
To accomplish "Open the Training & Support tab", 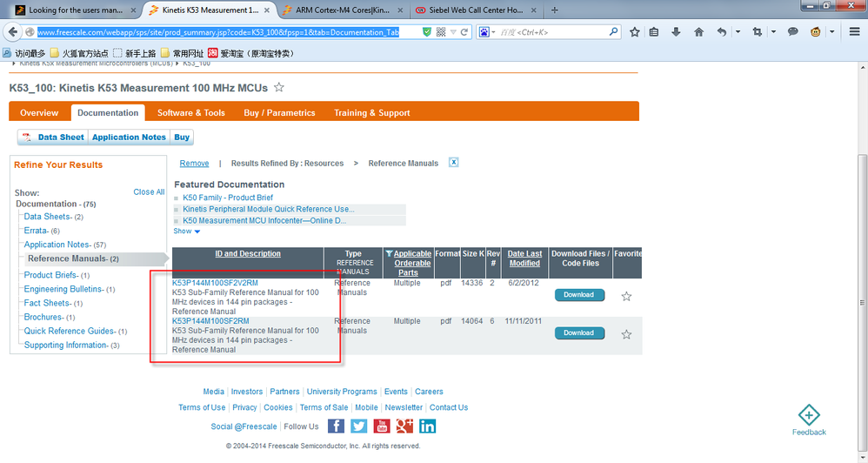I will [x=372, y=112].
